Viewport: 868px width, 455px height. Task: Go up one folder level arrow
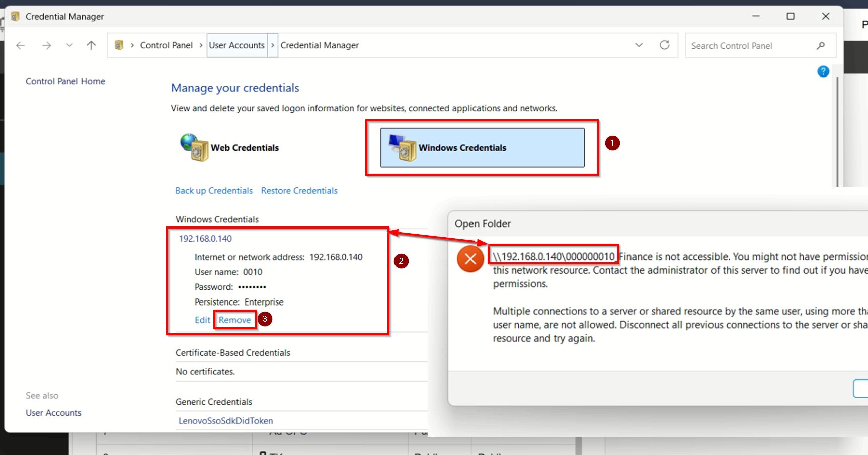tap(91, 46)
